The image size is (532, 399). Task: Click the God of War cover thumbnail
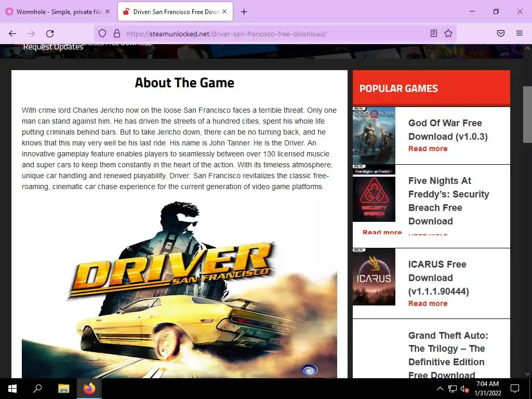pyautogui.click(x=374, y=136)
